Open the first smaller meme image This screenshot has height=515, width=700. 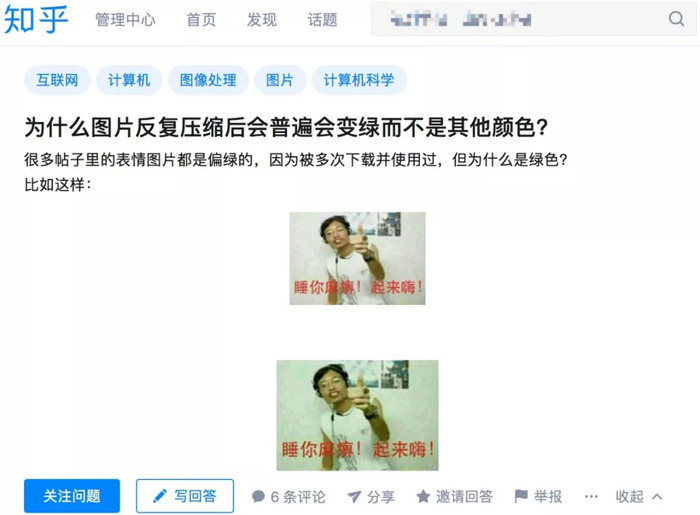[x=357, y=258]
